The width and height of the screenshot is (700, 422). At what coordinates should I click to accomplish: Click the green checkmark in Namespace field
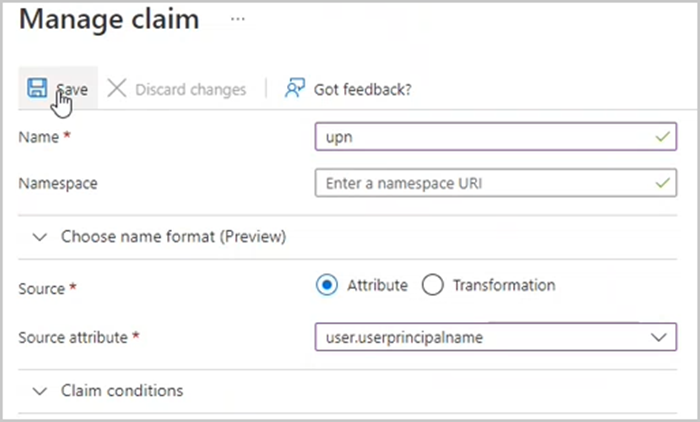click(x=658, y=183)
